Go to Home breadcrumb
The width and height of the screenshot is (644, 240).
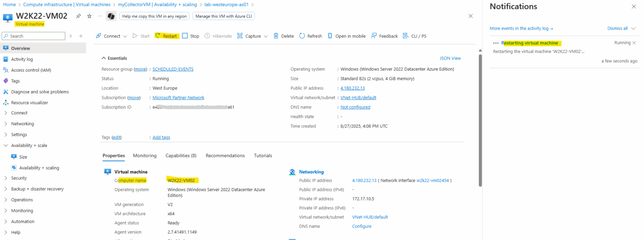click(9, 5)
